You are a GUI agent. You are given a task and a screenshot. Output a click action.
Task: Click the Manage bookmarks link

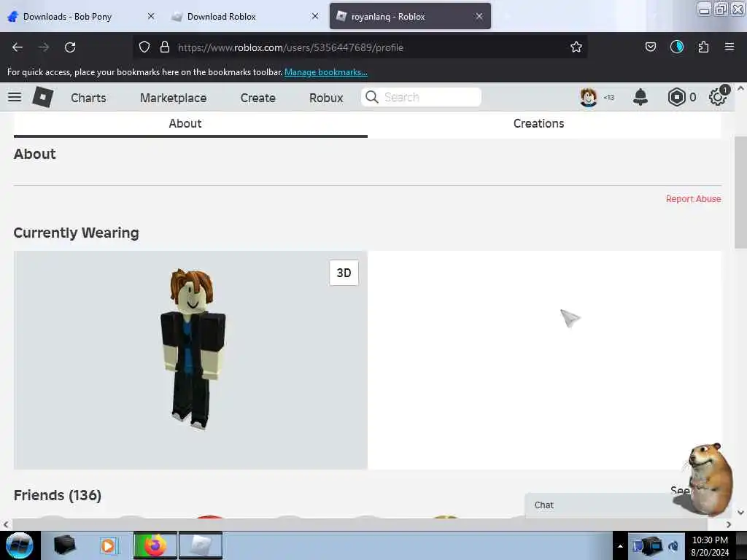[326, 72]
